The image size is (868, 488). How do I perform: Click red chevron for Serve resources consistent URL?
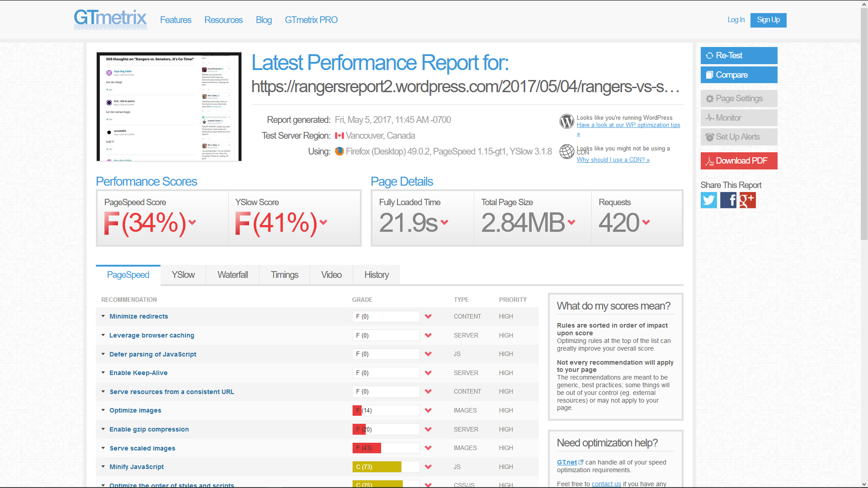[x=428, y=392]
